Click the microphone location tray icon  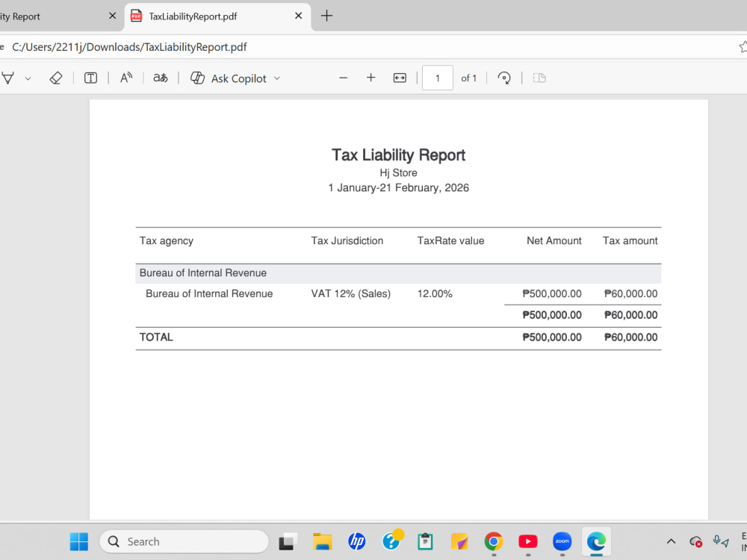pos(721,541)
